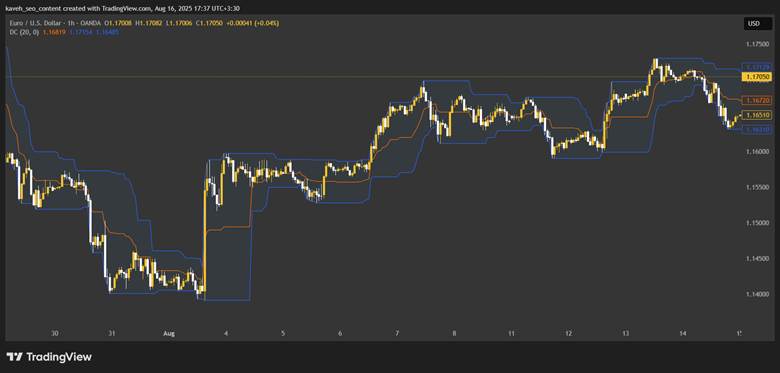Select date 30 on the time axis
Image resolution: width=780 pixels, height=373 pixels.
[55, 334]
